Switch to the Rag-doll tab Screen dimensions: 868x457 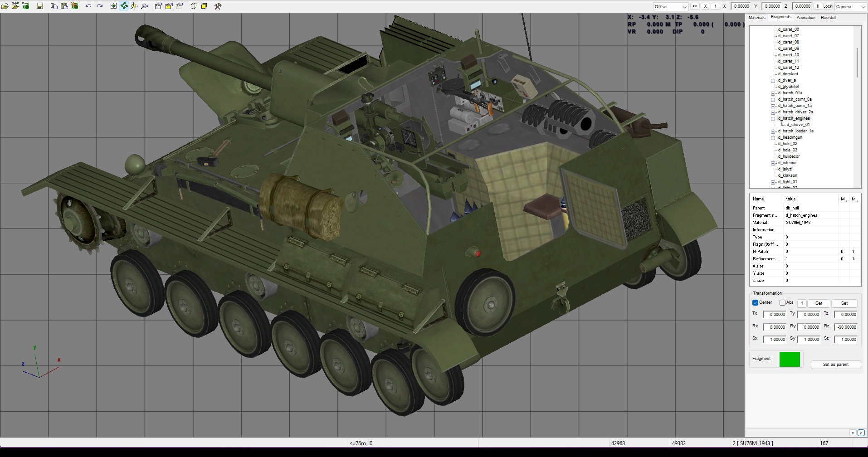pyautogui.click(x=829, y=17)
